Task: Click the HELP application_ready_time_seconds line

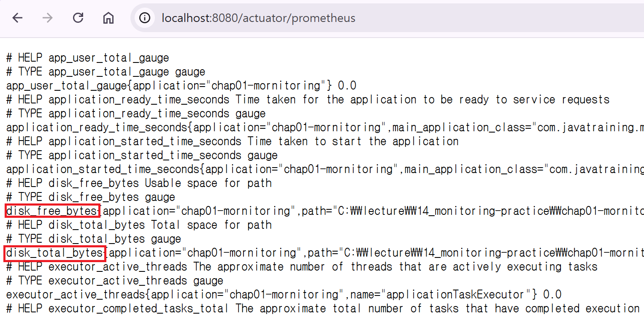Action: (308, 100)
